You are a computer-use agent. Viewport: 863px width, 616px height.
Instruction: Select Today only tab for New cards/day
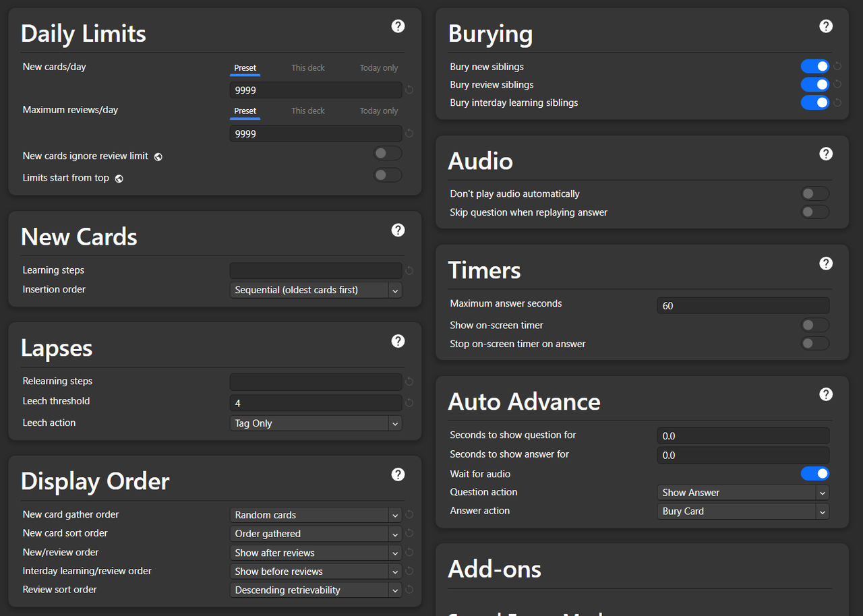tap(379, 68)
